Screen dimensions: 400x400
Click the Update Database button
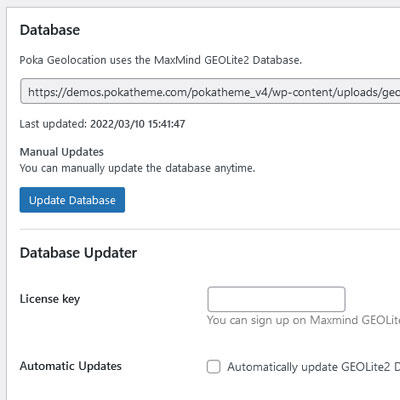(x=72, y=200)
